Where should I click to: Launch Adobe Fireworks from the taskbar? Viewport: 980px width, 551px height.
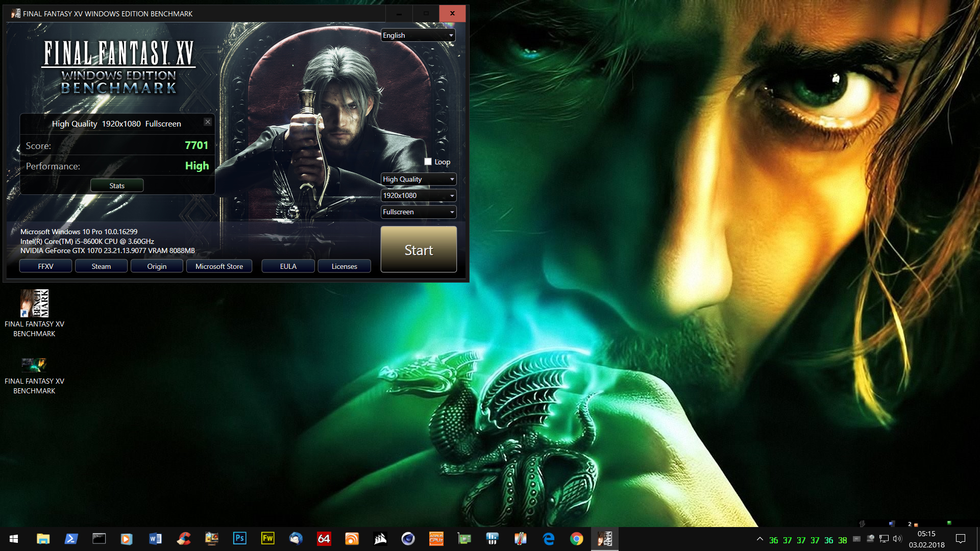pos(267,539)
